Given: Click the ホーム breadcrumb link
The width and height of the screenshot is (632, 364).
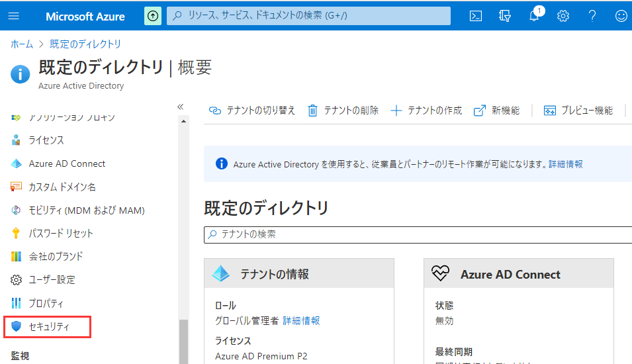Looking at the screenshot, I should click(22, 44).
